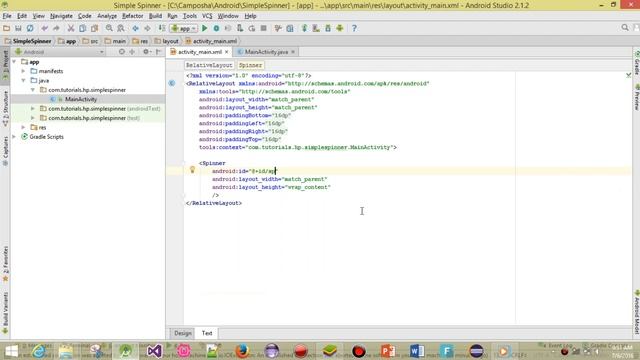Open the Android project view dropdown
Screen dimensions: 640x360
60,52
